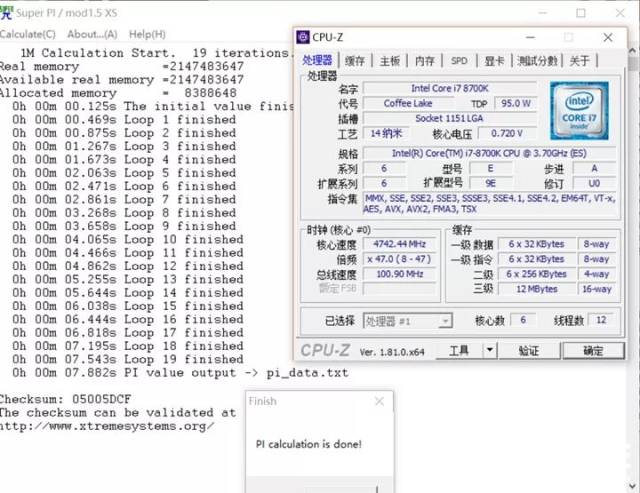Click the 验证 button in CPU-Z
Viewport: 640px width, 493px height.
pyautogui.click(x=529, y=350)
